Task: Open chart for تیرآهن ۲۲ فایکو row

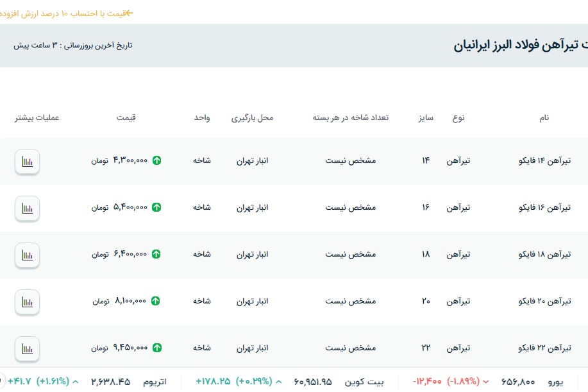Action: point(27,348)
